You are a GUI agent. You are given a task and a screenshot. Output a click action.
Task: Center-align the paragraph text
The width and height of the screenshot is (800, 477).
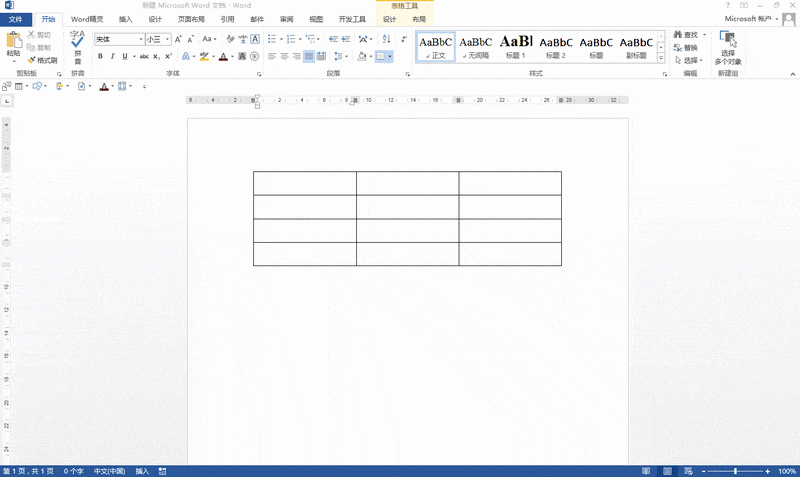click(285, 57)
